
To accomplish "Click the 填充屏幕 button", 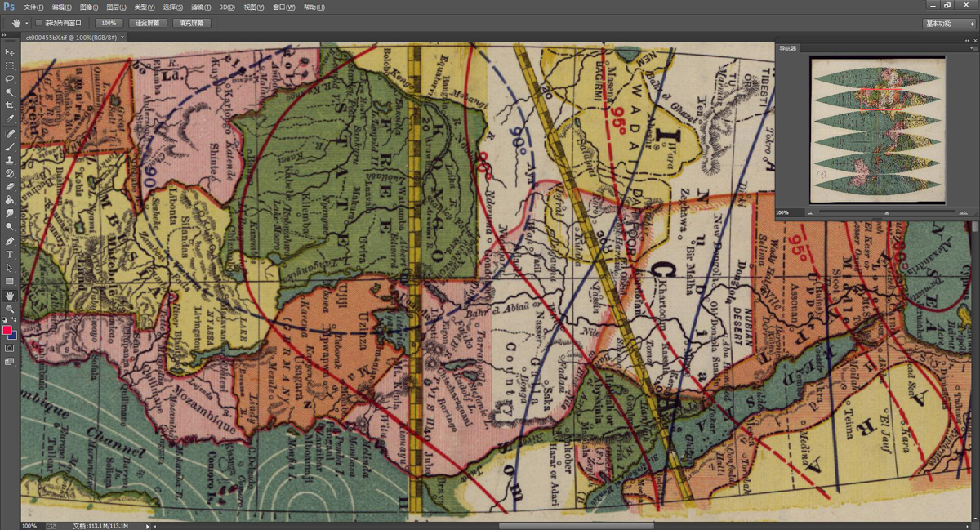I will (x=192, y=23).
